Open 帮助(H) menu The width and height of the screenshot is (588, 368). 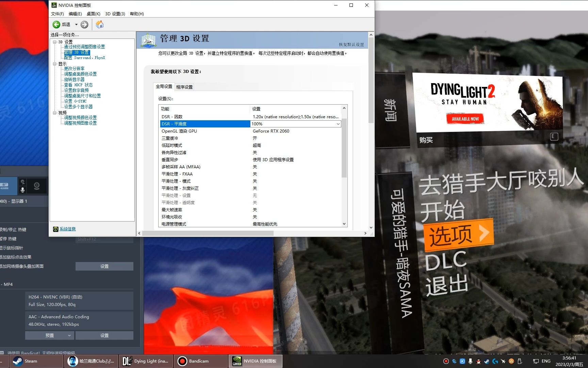[x=137, y=14]
